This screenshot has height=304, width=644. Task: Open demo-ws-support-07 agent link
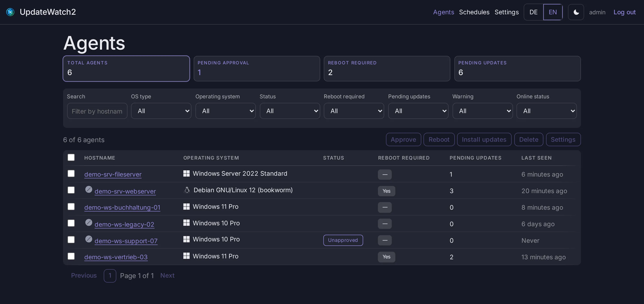point(126,241)
